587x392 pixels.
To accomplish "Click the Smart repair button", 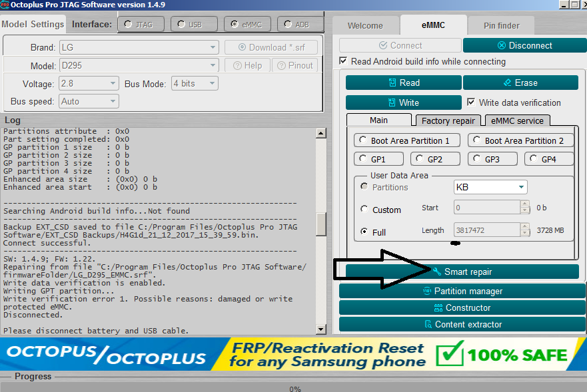I will (x=462, y=272).
